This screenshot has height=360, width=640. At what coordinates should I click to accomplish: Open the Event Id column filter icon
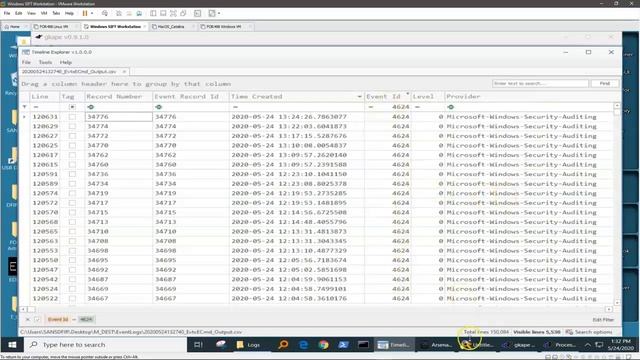click(407, 94)
